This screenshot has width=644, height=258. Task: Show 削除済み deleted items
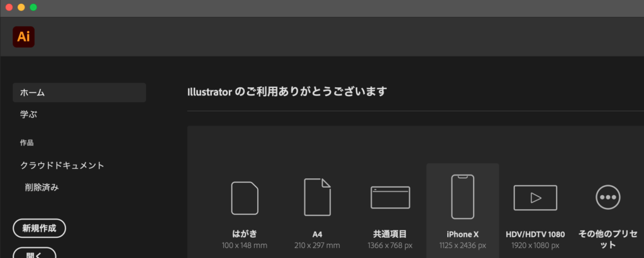point(43,187)
